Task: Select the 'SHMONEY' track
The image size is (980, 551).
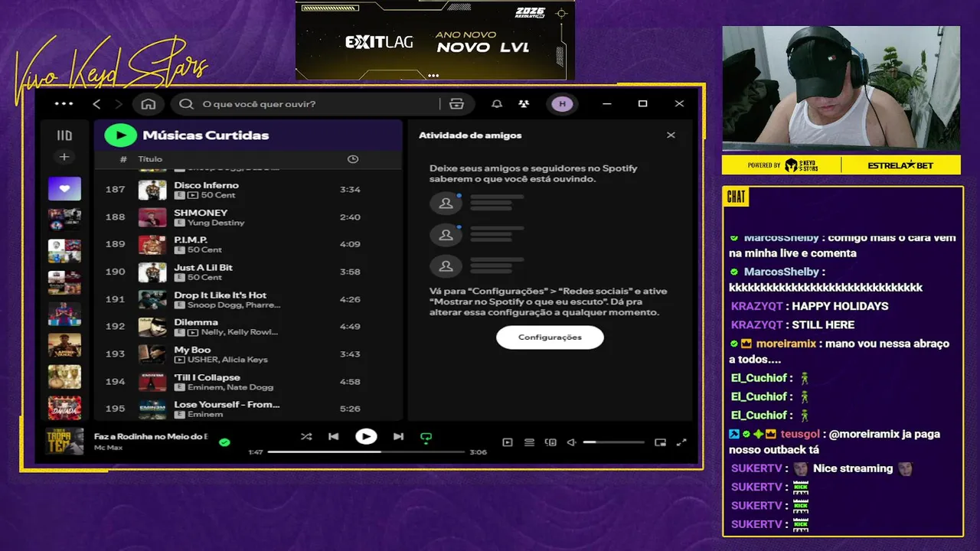Action: (x=248, y=217)
